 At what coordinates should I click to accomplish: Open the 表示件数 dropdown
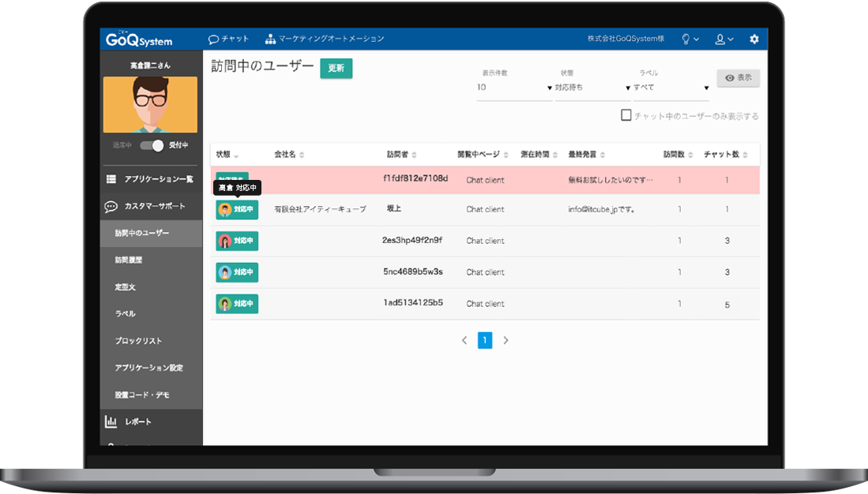[514, 88]
